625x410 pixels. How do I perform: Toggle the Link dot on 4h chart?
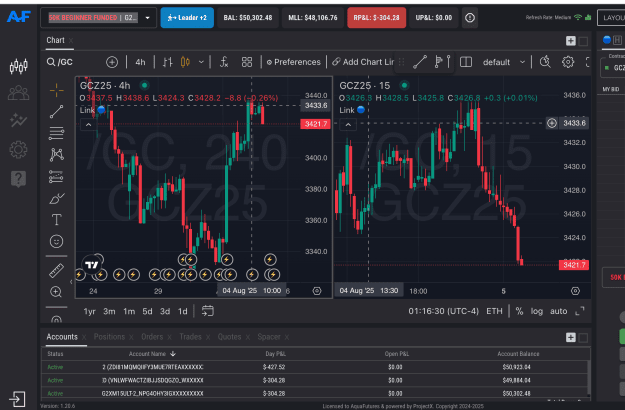(x=101, y=110)
